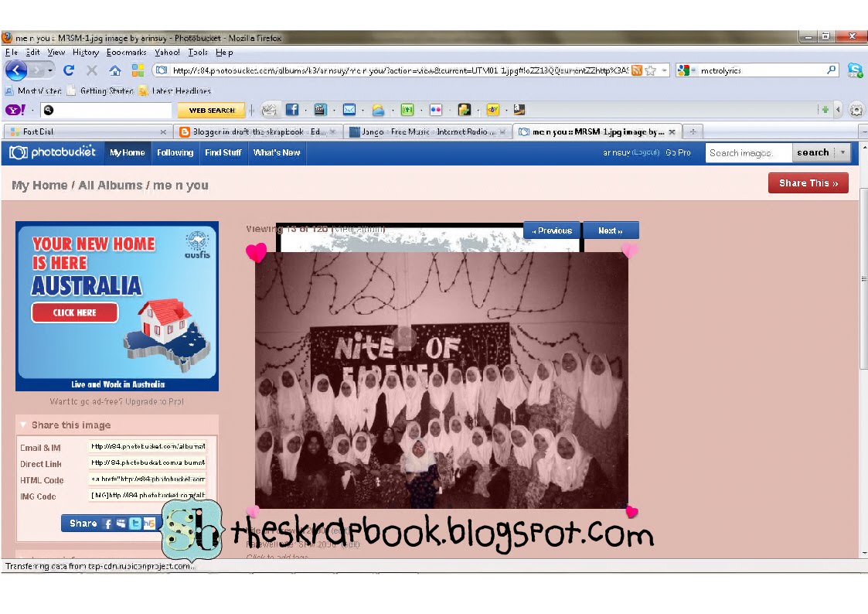Click the pencil icon on Yahoo toolbar
The image size is (868, 614).
(x=269, y=110)
